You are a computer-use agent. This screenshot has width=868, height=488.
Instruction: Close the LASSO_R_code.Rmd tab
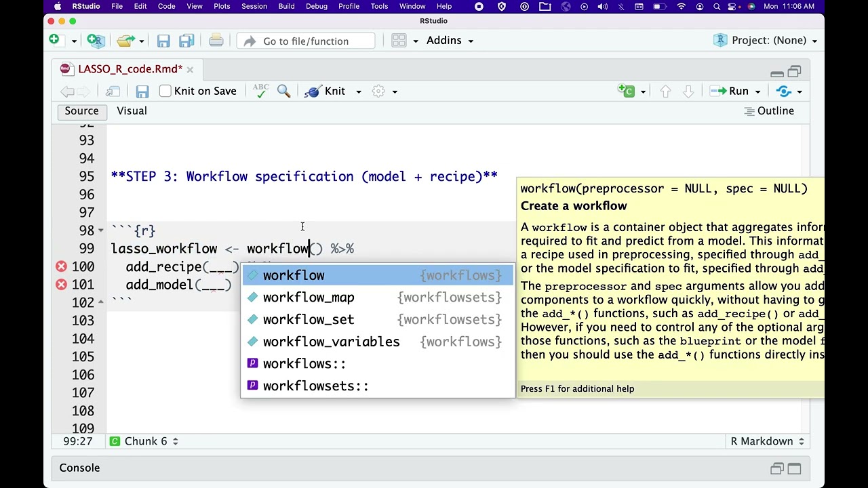click(x=190, y=69)
